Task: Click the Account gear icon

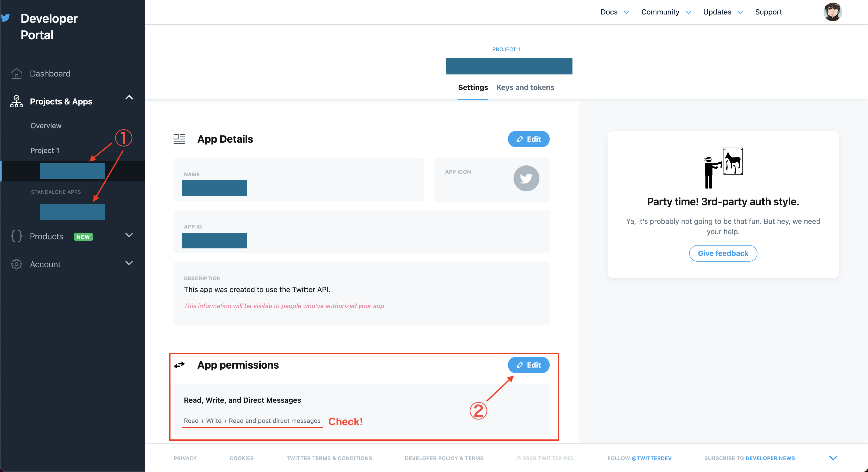Action: [x=16, y=264]
